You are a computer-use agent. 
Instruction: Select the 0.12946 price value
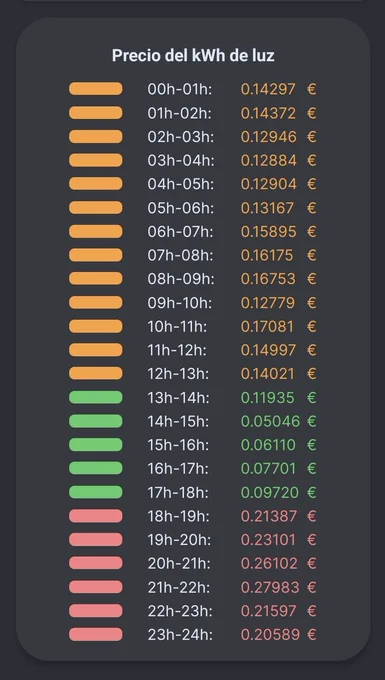point(269,137)
